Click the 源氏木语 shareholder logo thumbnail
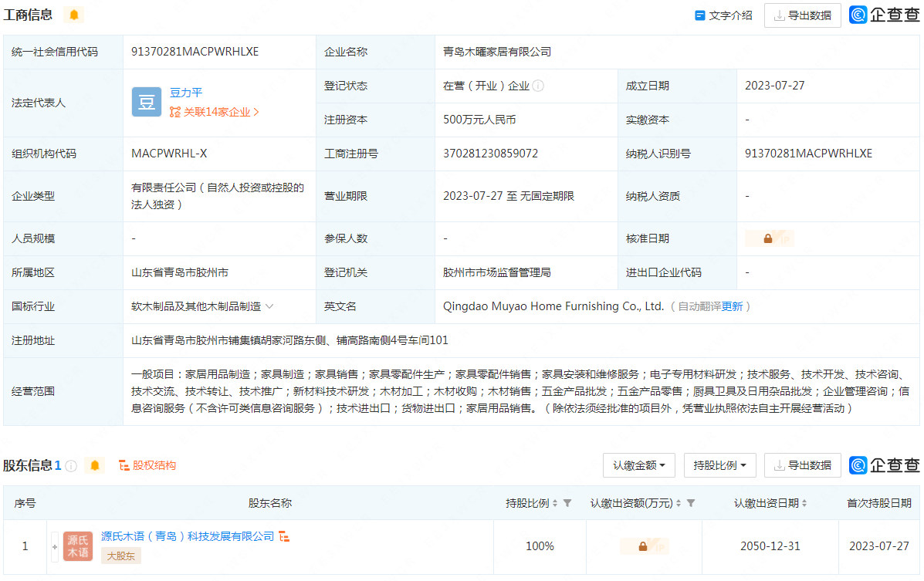This screenshot has height=581, width=924. [78, 546]
